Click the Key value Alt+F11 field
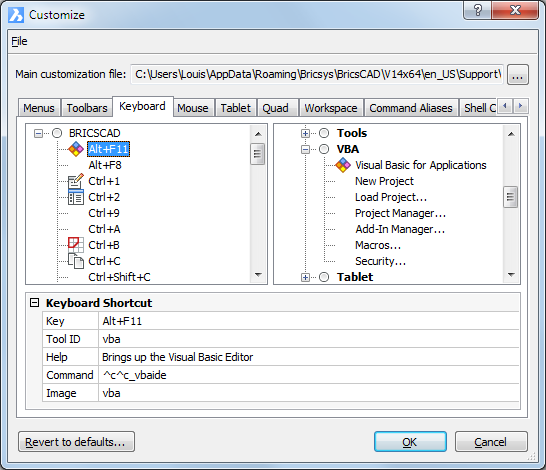Image resolution: width=546 pixels, height=470 pixels. (309, 321)
